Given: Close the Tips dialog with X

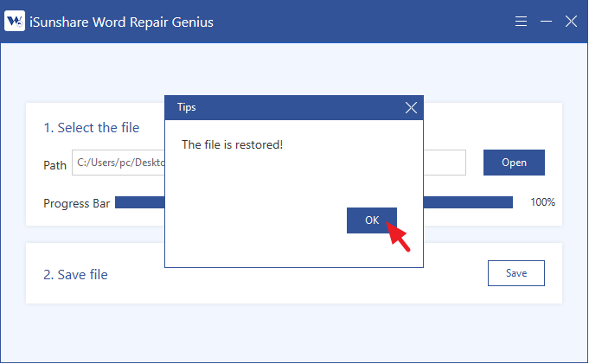Looking at the screenshot, I should tap(411, 108).
